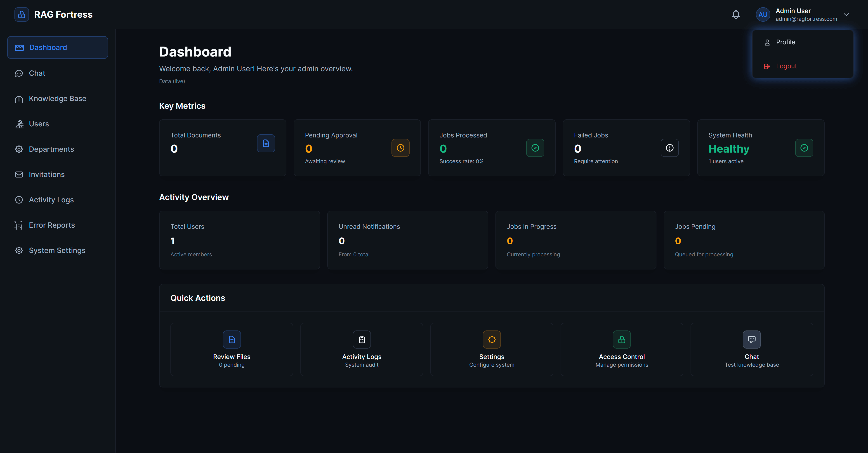Click the Access Control lock icon
Screen dimensions: 868x453
pyautogui.click(x=621, y=340)
